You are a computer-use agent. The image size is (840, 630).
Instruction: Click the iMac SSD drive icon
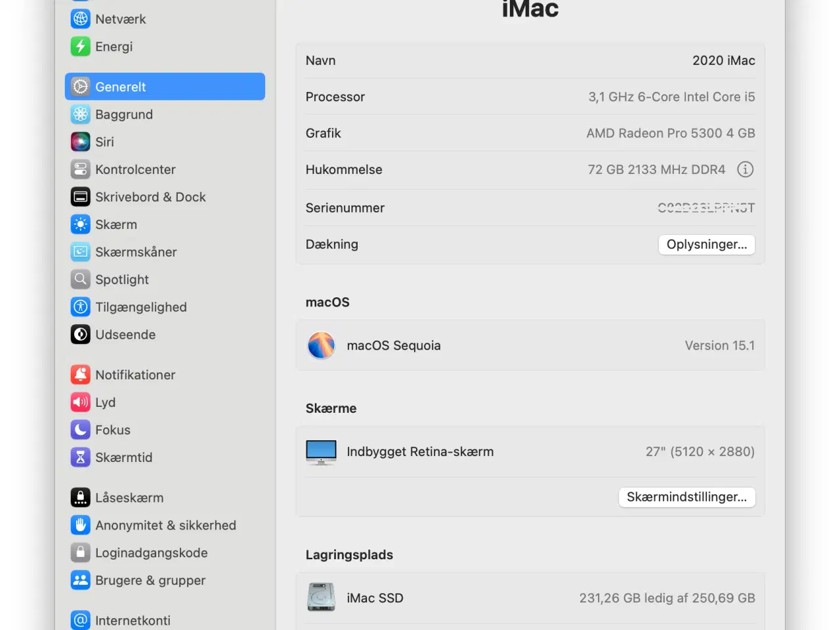click(x=322, y=597)
